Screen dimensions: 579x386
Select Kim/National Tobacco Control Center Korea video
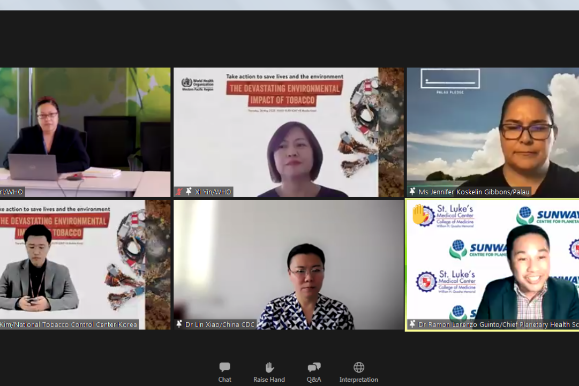(x=85, y=265)
